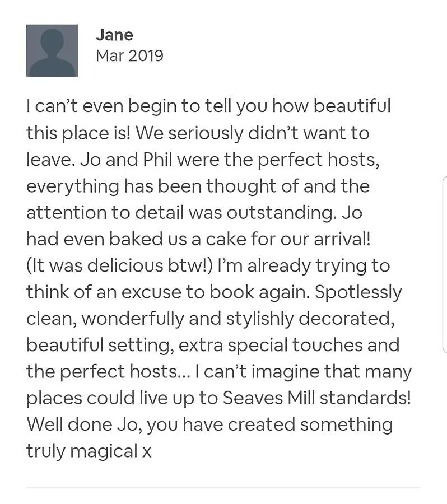Select the Mar 2019 review date
Viewport: 447px width, 504px height.
pyautogui.click(x=129, y=55)
